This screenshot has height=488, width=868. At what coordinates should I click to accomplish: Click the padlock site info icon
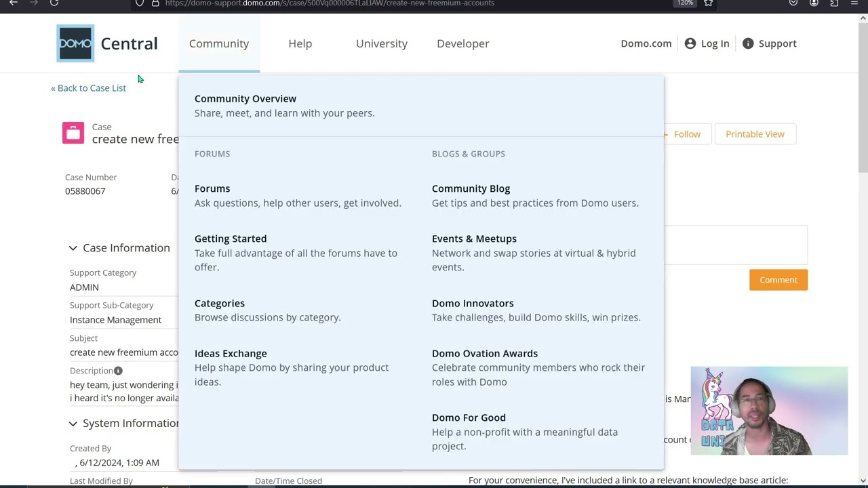[x=155, y=3]
